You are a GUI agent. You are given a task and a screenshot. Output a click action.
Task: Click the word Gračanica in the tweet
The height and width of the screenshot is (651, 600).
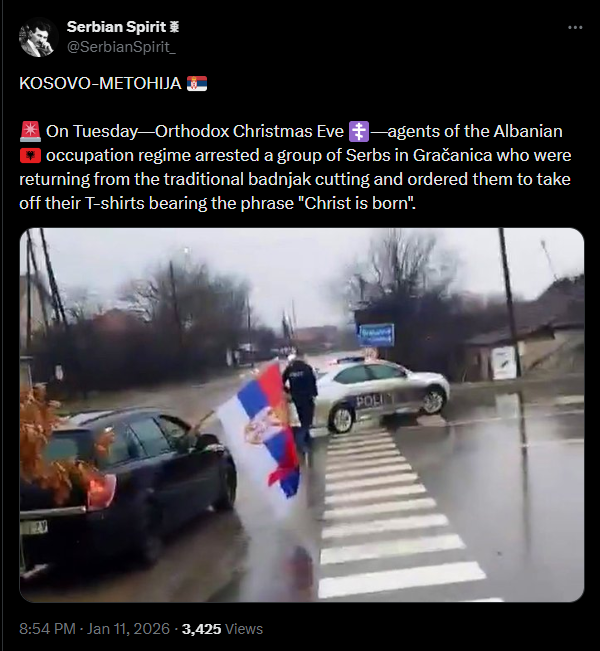point(452,155)
